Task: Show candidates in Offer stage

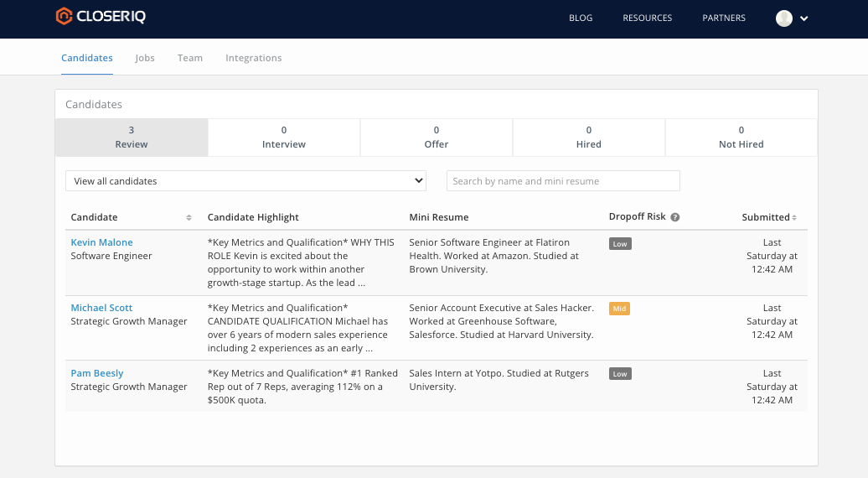Action: pyautogui.click(x=437, y=138)
